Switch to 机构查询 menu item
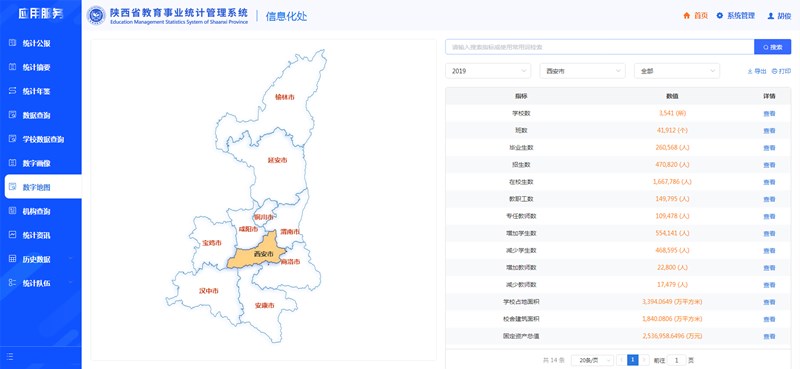800x369 pixels. [36, 211]
